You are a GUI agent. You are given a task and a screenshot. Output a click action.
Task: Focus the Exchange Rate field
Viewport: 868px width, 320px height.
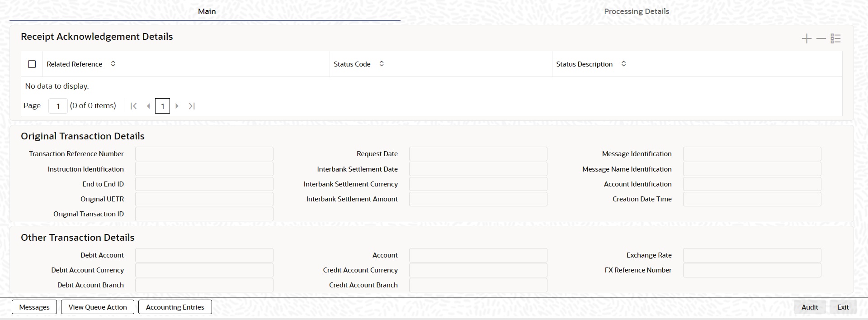[x=752, y=255]
